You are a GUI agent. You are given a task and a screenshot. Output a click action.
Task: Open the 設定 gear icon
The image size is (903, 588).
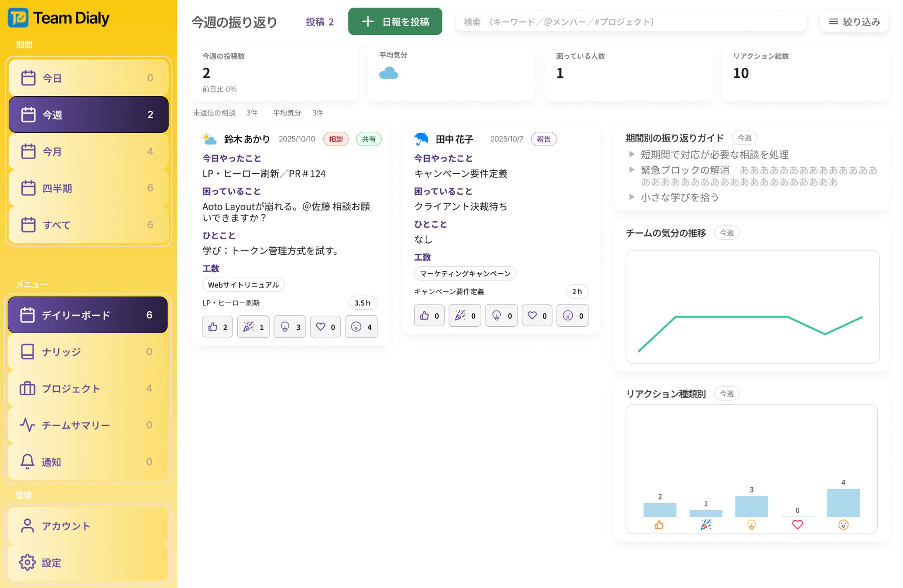point(26,562)
